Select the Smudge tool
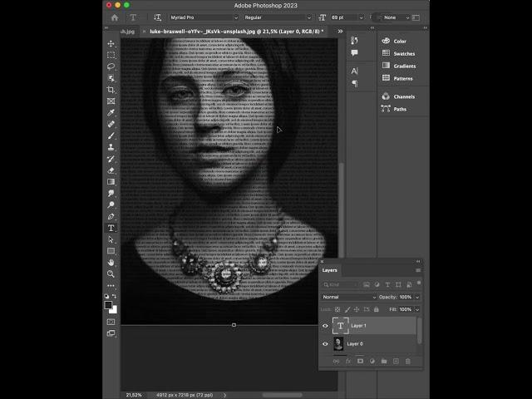The width and height of the screenshot is (532, 399). pyautogui.click(x=111, y=194)
